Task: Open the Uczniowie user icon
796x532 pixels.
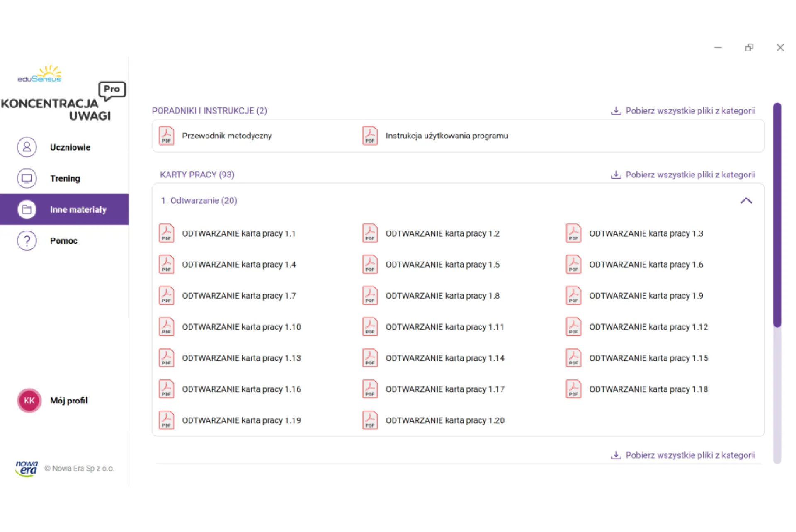Action: point(27,147)
